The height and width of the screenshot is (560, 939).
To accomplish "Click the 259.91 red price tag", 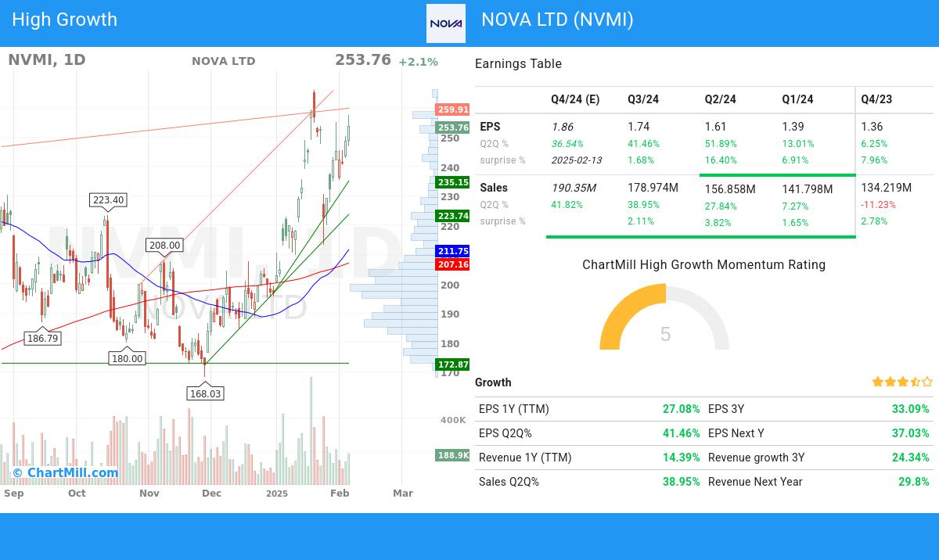I will click(x=453, y=110).
